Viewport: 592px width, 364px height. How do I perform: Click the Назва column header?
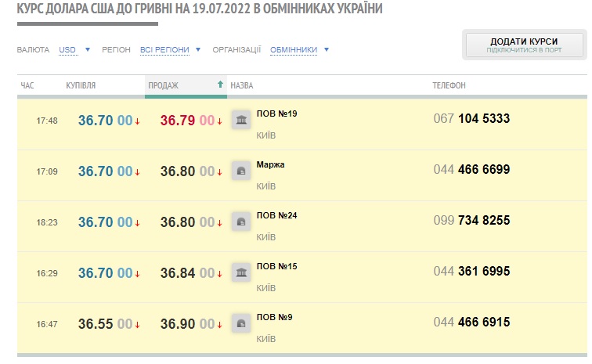point(241,85)
